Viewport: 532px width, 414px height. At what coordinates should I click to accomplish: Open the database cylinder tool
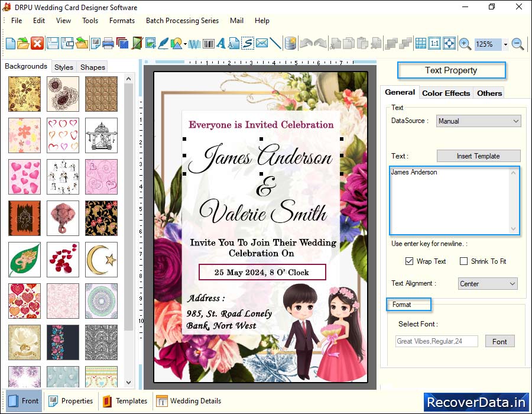[290, 43]
